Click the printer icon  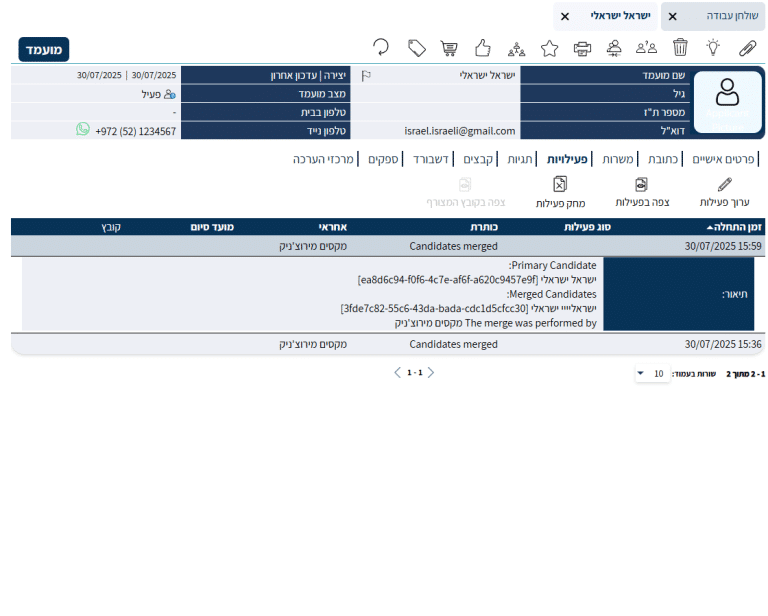582,48
